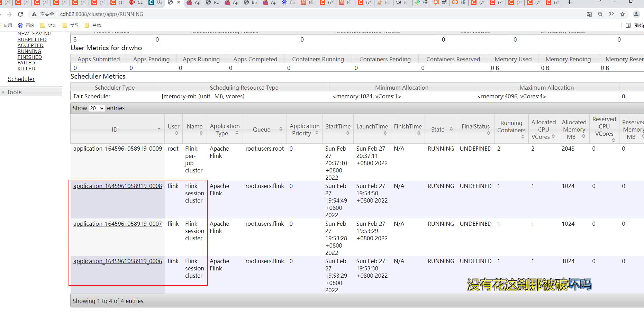Switch to the CDH browser tab
This screenshot has height=313, width=644.
click(136, 3)
